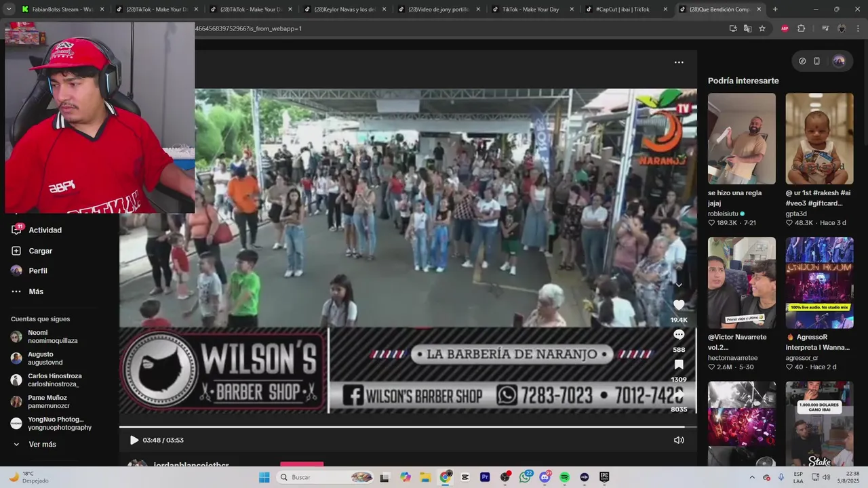Open Carlos Hinostroza followed account
The width and height of the screenshot is (868, 488).
(47, 380)
